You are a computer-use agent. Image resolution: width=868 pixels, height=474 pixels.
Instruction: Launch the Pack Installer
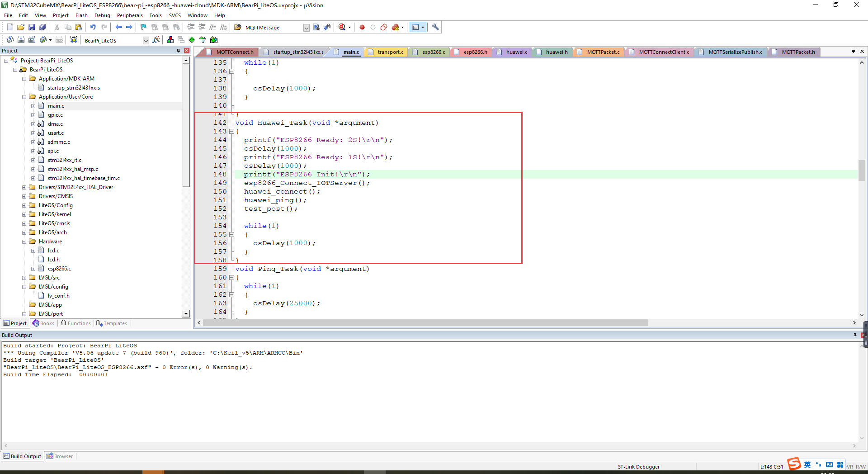pyautogui.click(x=214, y=40)
